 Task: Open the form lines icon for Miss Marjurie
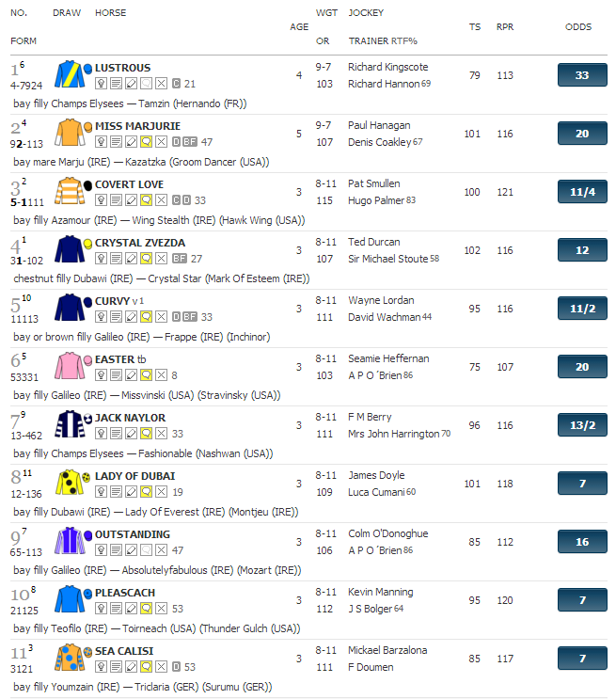(116, 142)
